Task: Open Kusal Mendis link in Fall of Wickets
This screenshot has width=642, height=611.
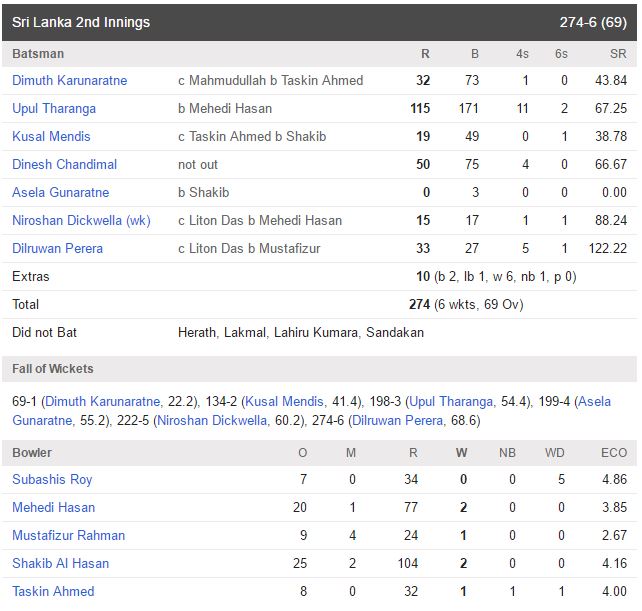Action: click(290, 401)
